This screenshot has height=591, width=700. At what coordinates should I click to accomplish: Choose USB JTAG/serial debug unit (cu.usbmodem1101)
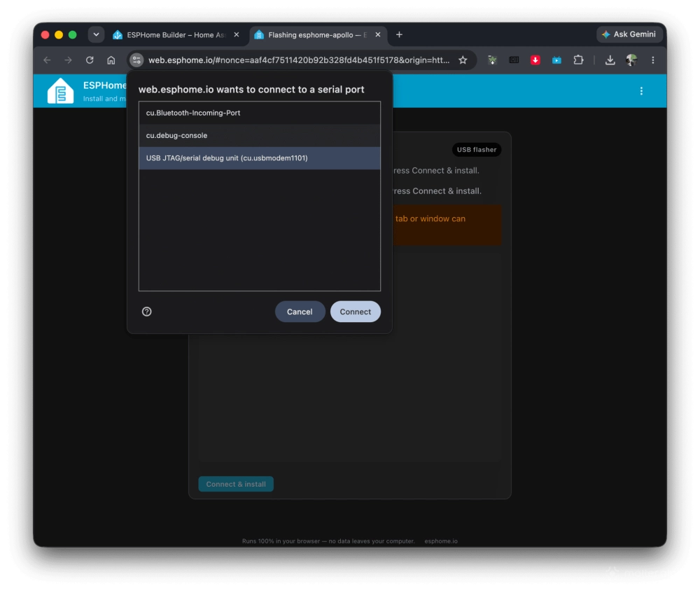coord(260,158)
